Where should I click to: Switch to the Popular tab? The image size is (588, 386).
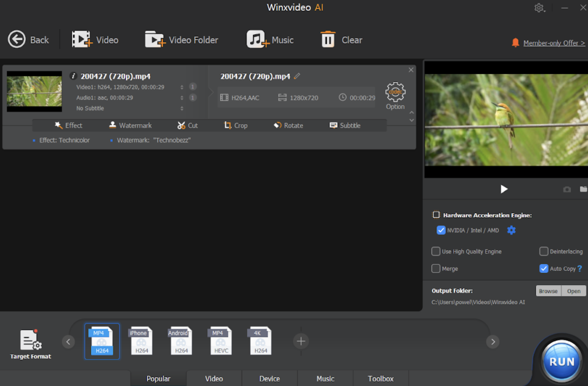click(158, 378)
